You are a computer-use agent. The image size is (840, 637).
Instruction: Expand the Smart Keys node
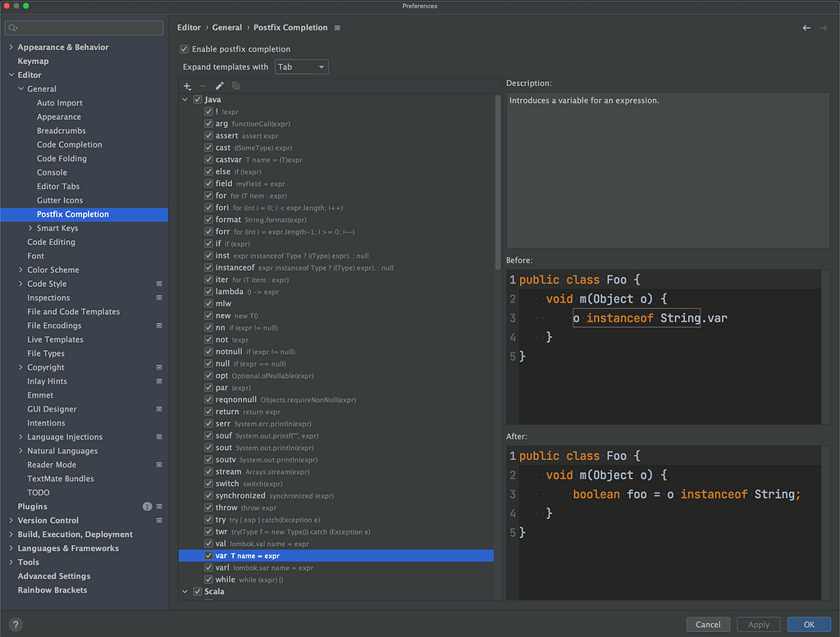[30, 228]
